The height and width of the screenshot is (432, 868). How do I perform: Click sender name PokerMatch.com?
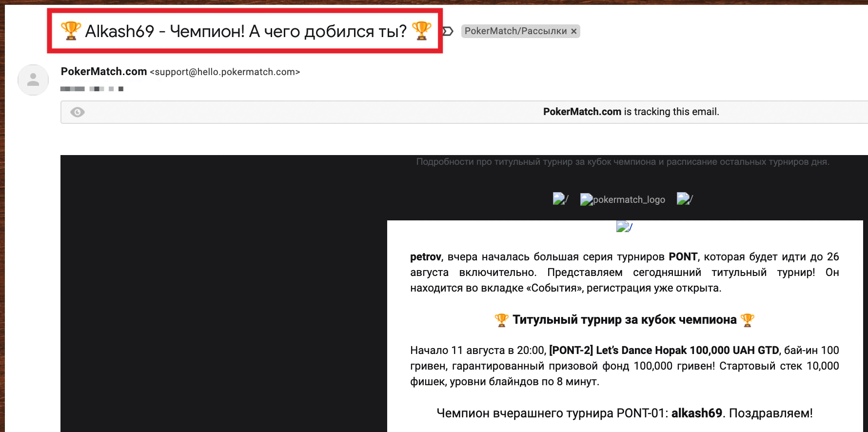point(104,72)
